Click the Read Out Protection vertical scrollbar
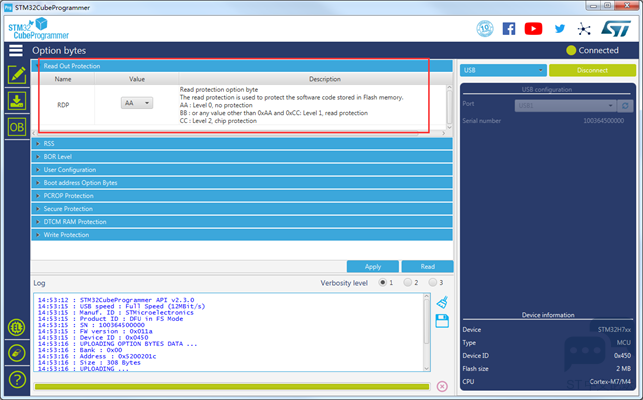643x400 pixels. (x=449, y=107)
